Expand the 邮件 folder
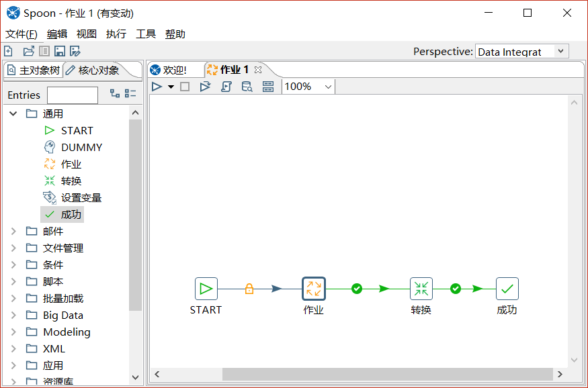 pyautogui.click(x=13, y=231)
